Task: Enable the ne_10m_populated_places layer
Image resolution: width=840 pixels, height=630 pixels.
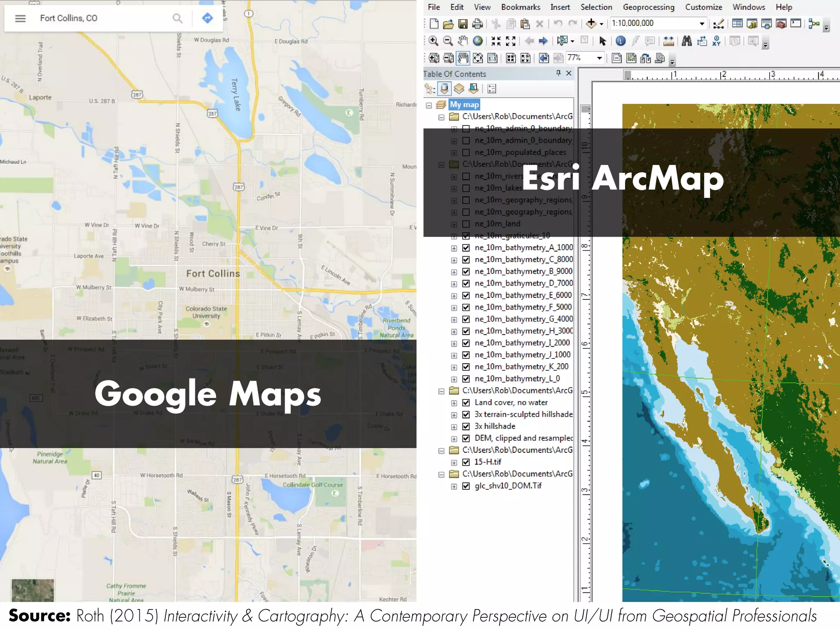Action: click(x=466, y=153)
